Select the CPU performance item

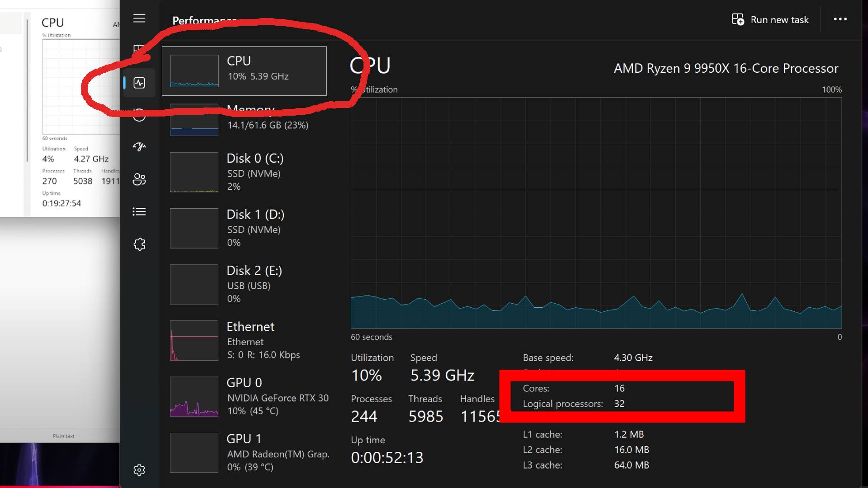point(244,71)
